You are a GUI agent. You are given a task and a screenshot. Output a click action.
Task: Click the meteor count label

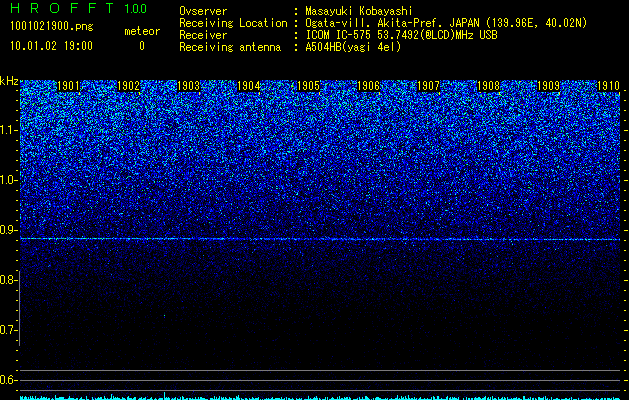click(x=142, y=31)
